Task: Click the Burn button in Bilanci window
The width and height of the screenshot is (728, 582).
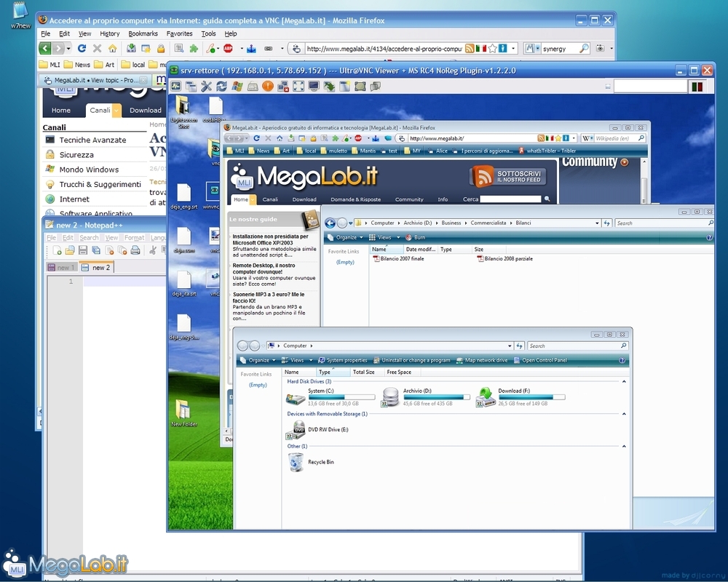Action: click(x=415, y=238)
